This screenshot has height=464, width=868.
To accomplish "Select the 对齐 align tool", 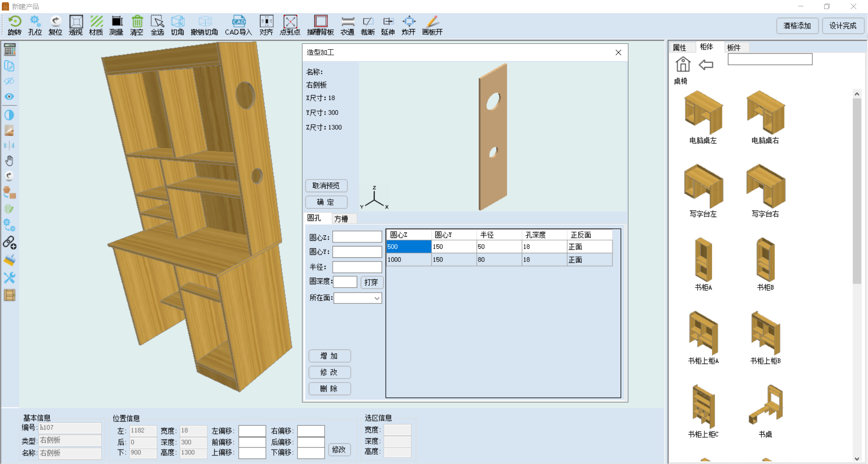I will [x=266, y=25].
